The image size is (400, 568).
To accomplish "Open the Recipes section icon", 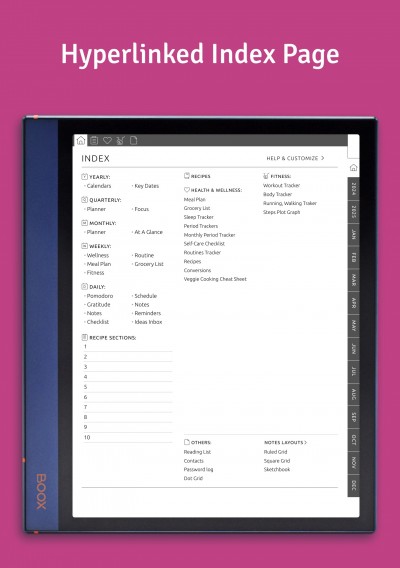I will [187, 176].
